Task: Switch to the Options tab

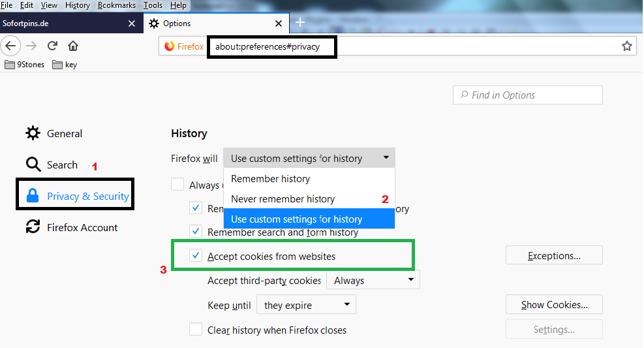Action: tap(217, 23)
